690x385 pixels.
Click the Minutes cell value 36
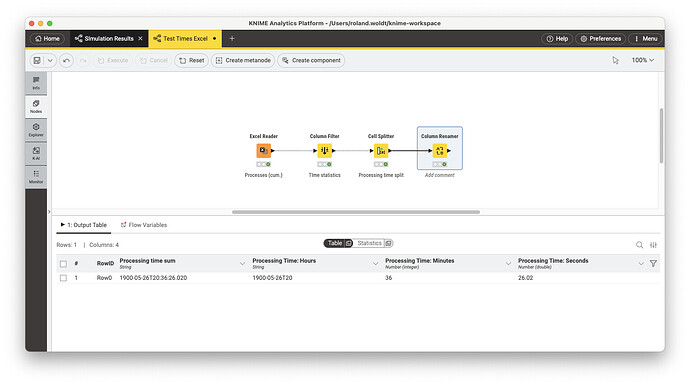(389, 278)
